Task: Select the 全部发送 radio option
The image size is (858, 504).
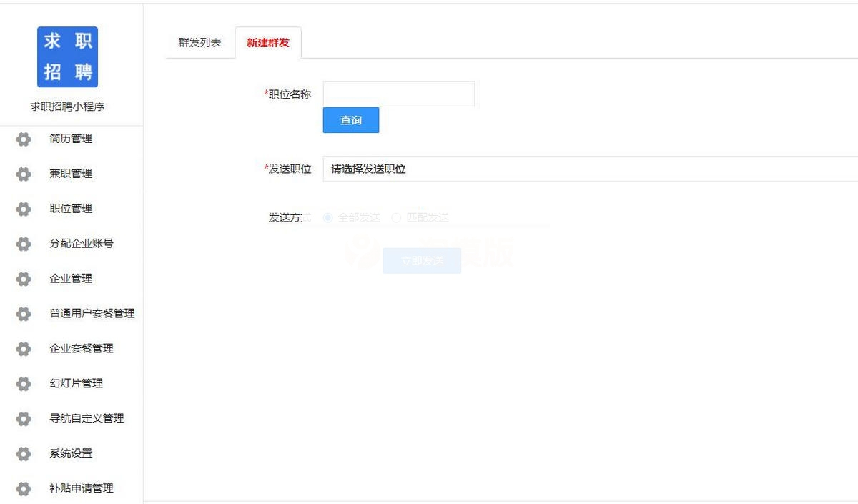Action: click(327, 217)
